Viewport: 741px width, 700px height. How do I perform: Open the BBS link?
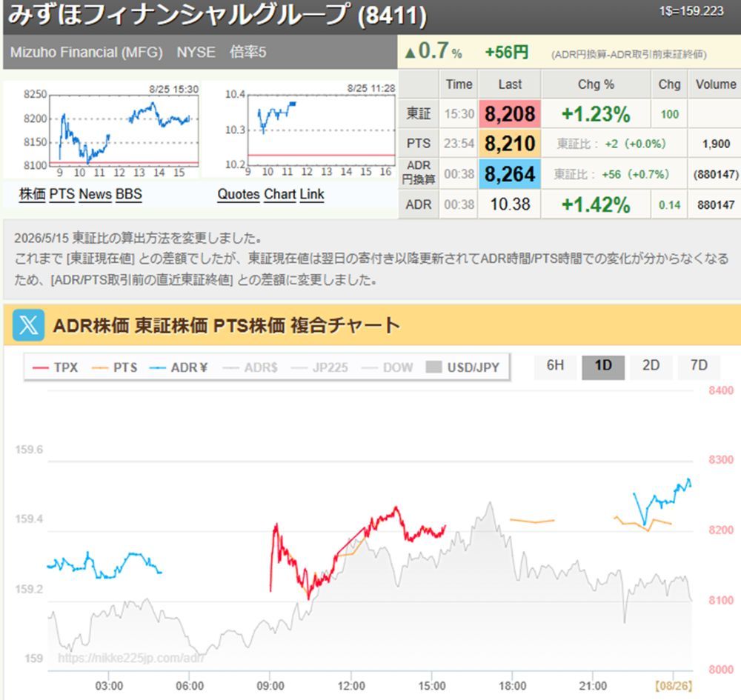point(128,194)
